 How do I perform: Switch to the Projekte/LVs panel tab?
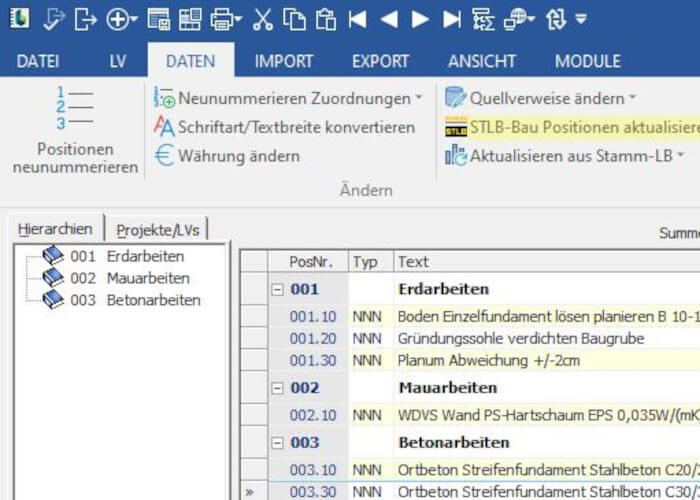(x=158, y=230)
